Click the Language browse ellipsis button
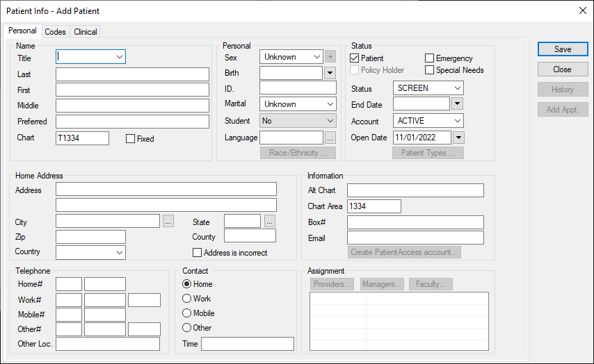 tap(330, 138)
